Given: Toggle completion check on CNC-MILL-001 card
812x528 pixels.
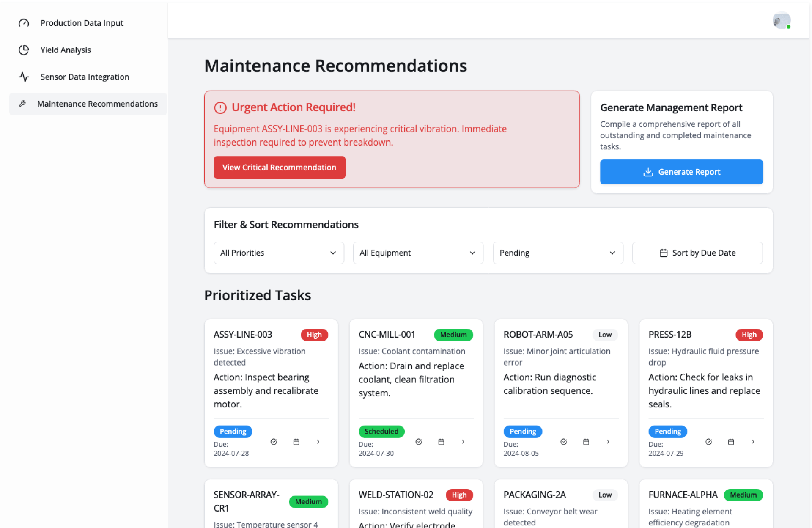Looking at the screenshot, I should click(419, 442).
